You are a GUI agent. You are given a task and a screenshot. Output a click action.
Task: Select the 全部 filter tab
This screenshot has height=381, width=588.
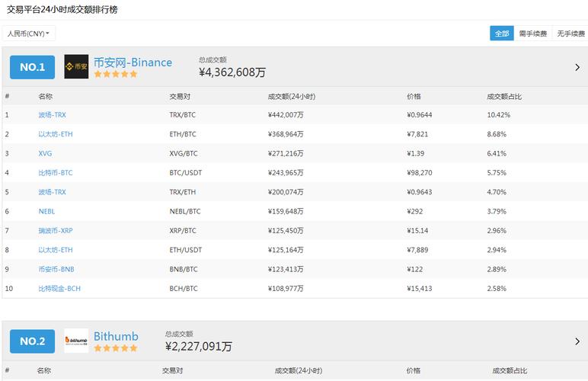502,34
